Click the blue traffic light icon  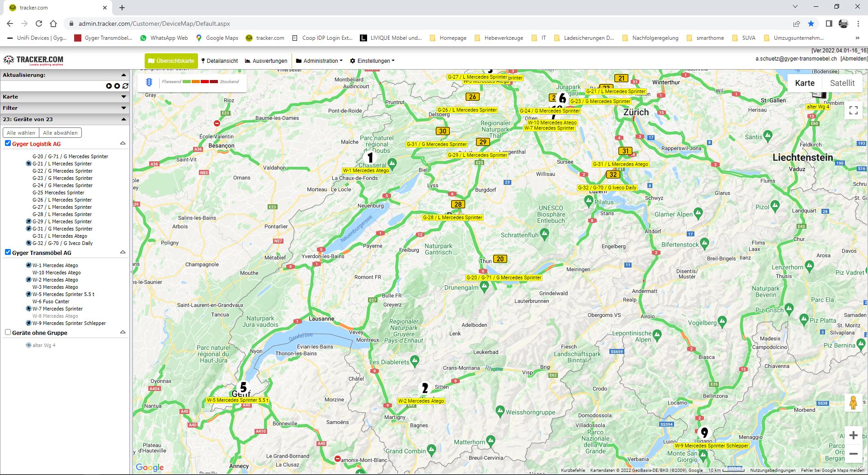click(x=149, y=82)
